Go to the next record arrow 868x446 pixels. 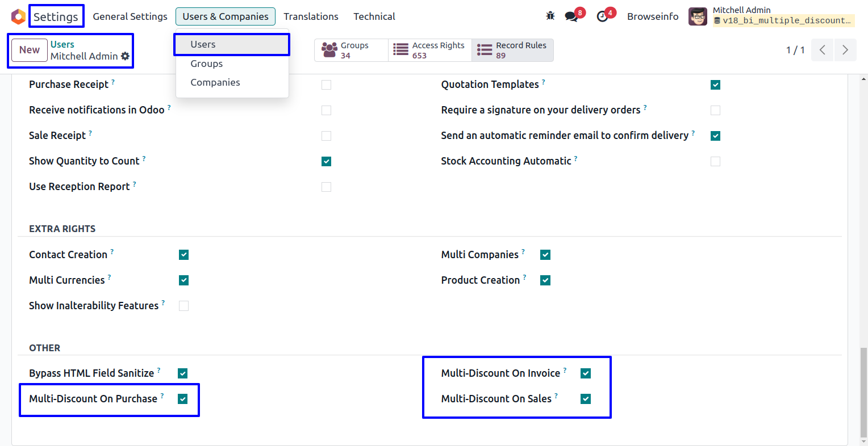(x=845, y=50)
